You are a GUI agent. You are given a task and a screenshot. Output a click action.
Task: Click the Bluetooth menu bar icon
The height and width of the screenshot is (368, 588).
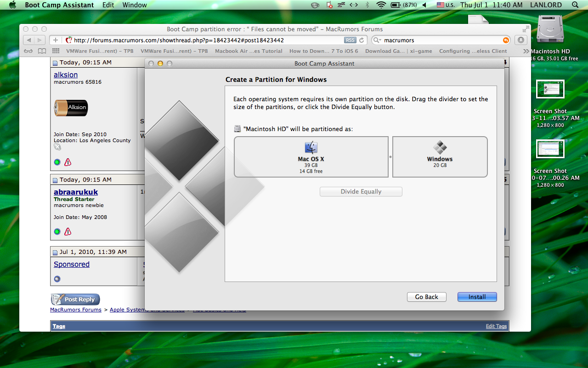[367, 5]
